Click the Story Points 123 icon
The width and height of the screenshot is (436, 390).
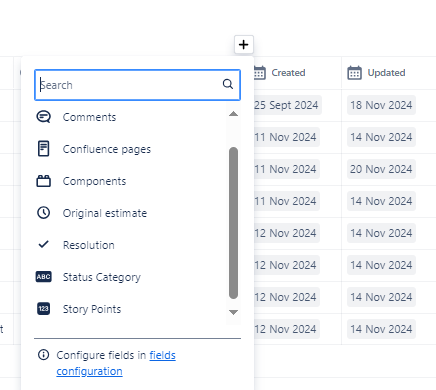pyautogui.click(x=43, y=308)
